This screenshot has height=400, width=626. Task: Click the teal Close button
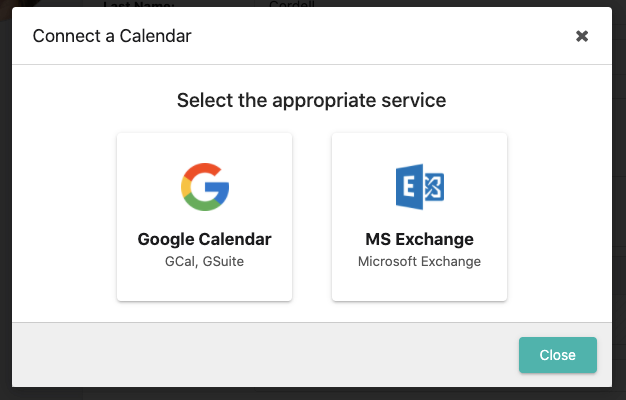(558, 355)
